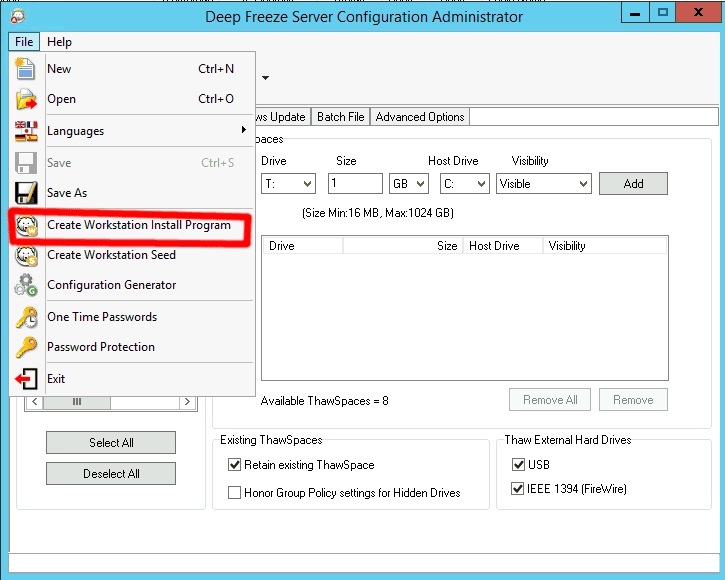Select Create Workstation Seed menu entry
The width and height of the screenshot is (725, 580).
coord(132,255)
